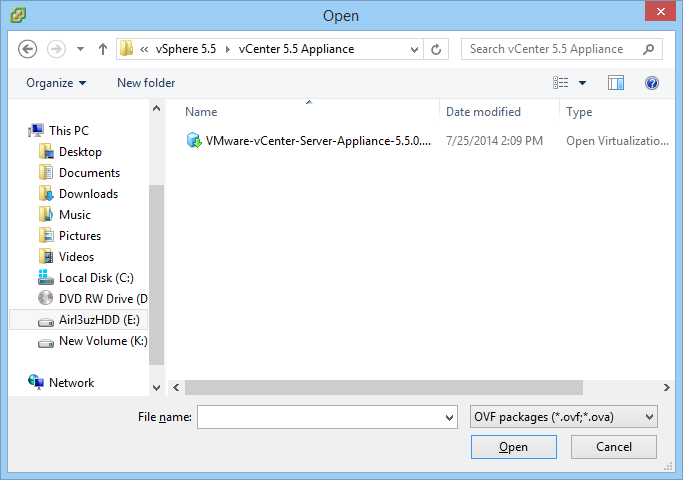Click file list scroll right arrow
This screenshot has height=480, width=683.
[666, 387]
